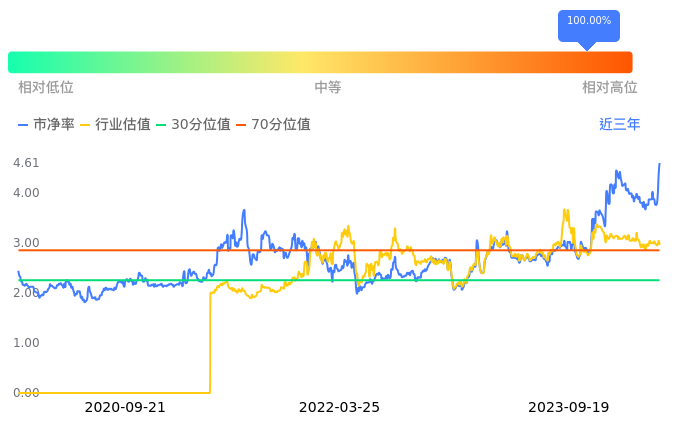Image resolution: width=686 pixels, height=442 pixels.
Task: Click the 2020-09-21 date on the x-axis
Action: [125, 408]
